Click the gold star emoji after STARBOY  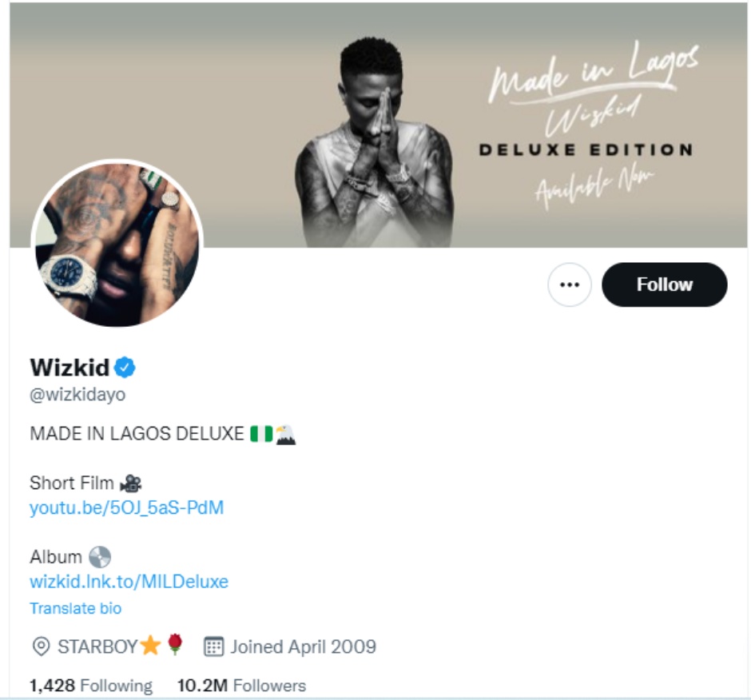(x=150, y=646)
